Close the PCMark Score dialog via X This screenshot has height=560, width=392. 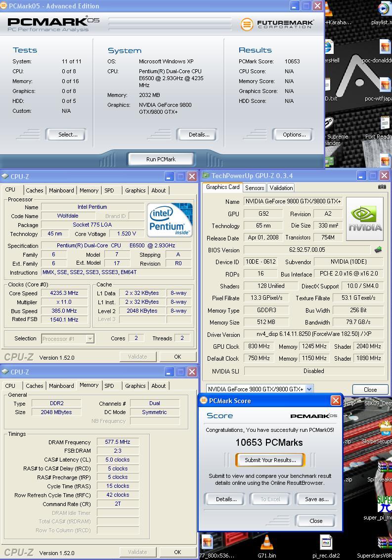pyautogui.click(x=336, y=400)
